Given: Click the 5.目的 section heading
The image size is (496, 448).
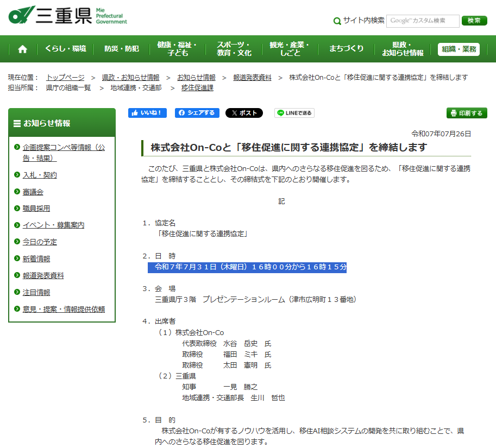Looking at the screenshot, I should [159, 420].
